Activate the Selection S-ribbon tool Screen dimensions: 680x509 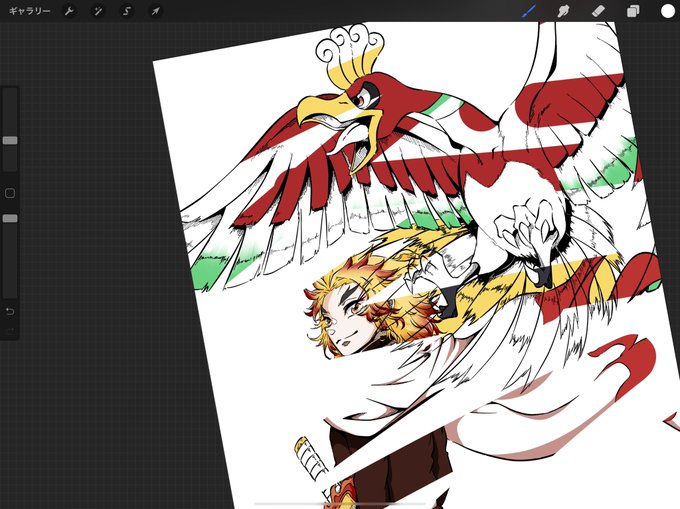click(x=127, y=11)
